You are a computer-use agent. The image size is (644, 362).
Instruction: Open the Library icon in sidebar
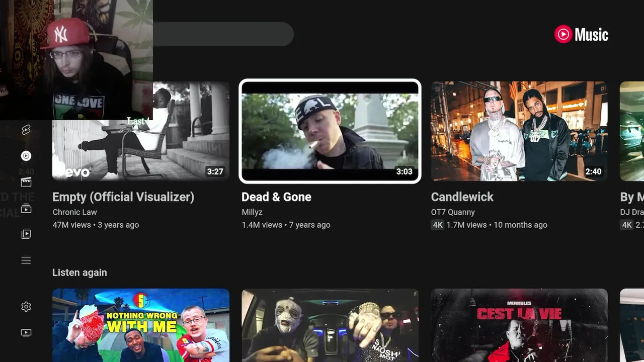(26, 234)
